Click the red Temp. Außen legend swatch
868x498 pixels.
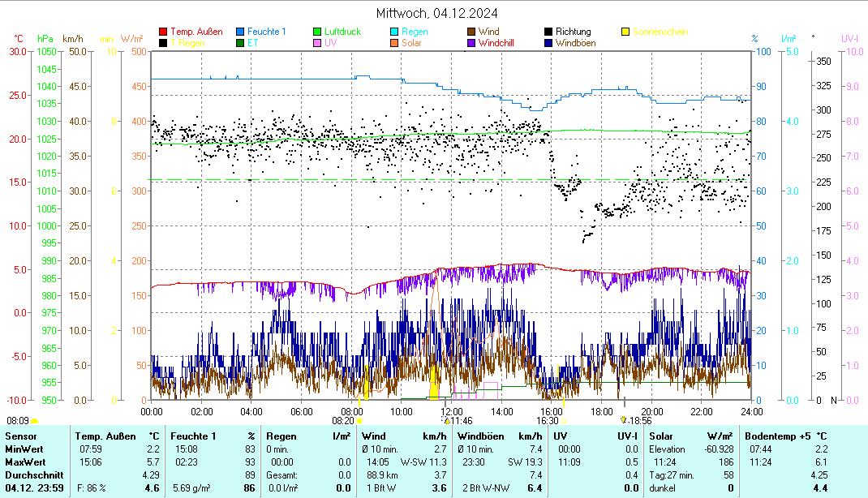(x=163, y=32)
